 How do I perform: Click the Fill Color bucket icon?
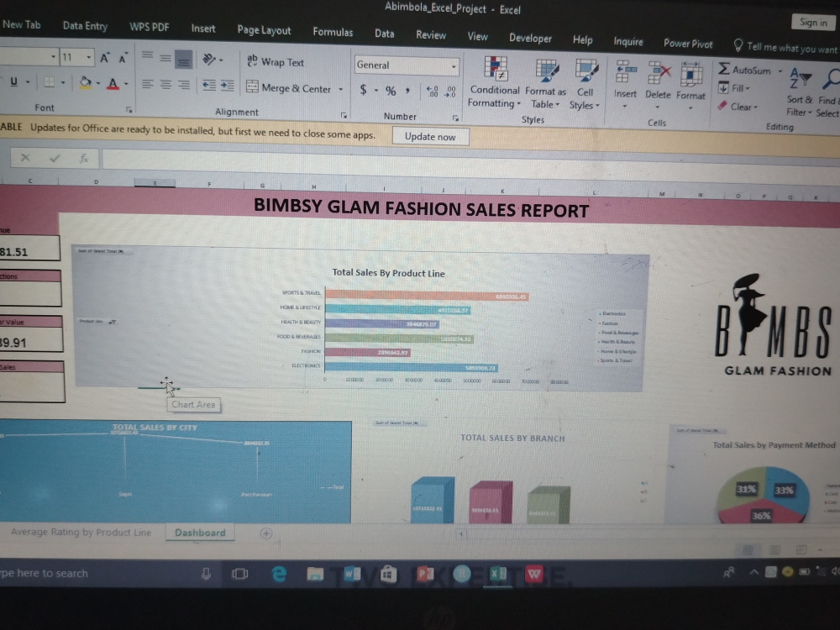(x=85, y=82)
